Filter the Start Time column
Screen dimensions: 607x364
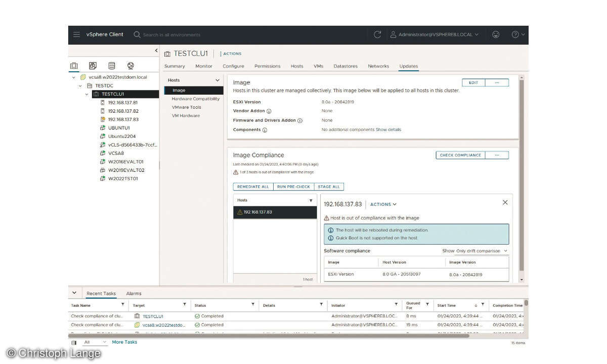[x=483, y=304]
